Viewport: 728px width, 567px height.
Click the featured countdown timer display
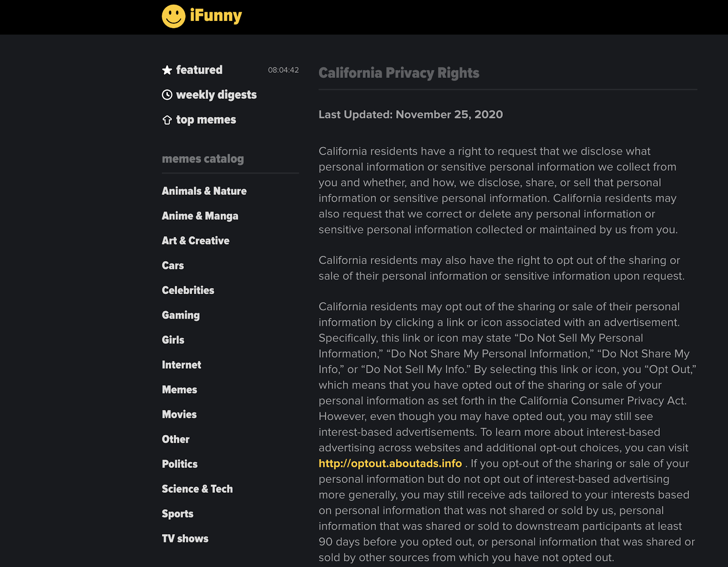pos(283,70)
